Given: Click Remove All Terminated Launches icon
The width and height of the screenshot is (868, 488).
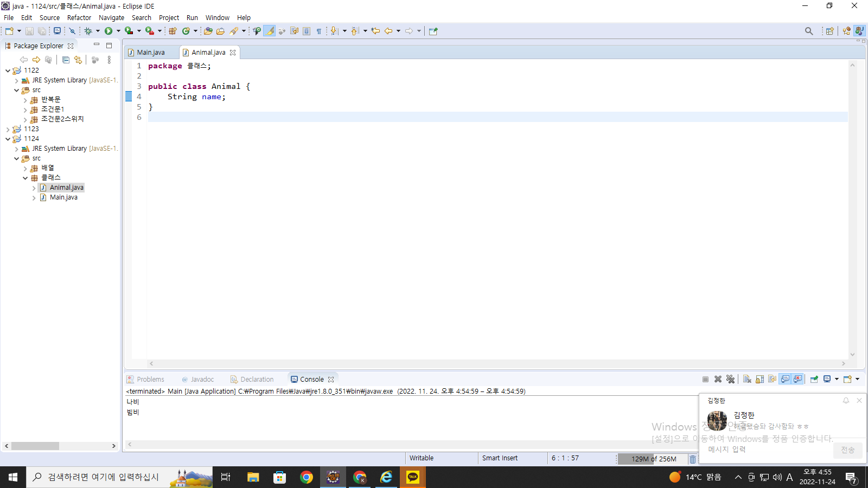Looking at the screenshot, I should tap(730, 379).
